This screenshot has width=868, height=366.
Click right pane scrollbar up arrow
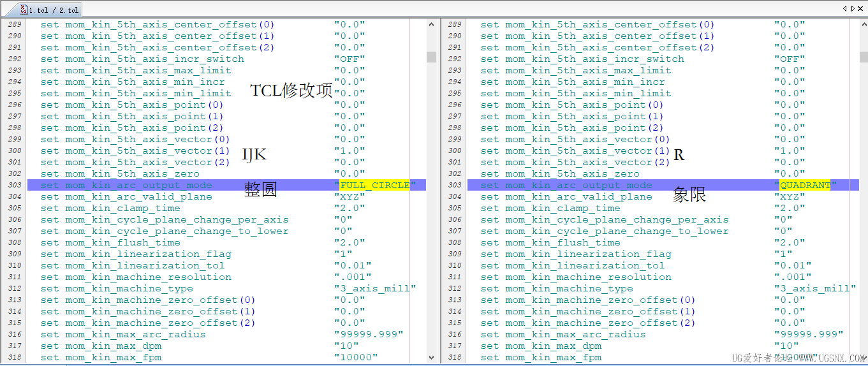tap(864, 24)
